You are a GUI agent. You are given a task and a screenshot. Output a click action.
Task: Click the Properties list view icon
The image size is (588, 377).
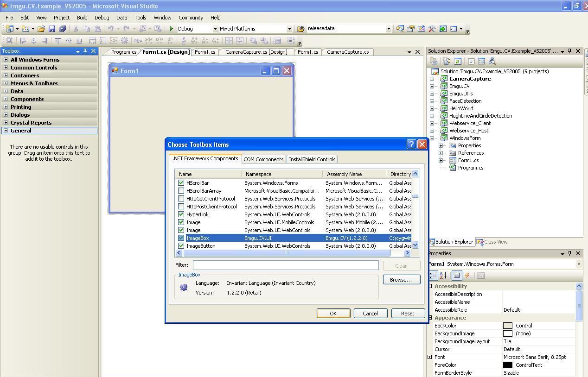click(x=457, y=276)
